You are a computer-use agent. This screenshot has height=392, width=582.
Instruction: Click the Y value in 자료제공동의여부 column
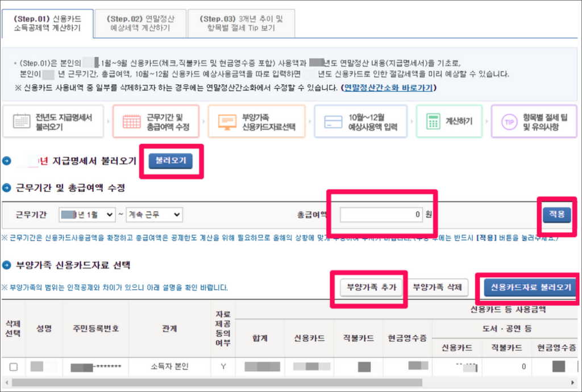(223, 367)
